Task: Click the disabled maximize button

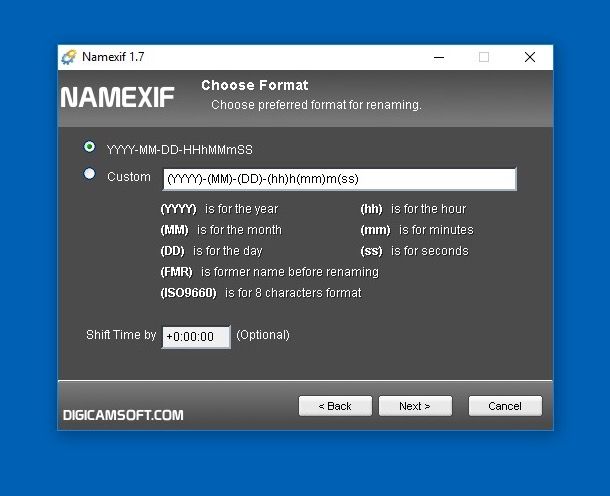Action: click(484, 57)
